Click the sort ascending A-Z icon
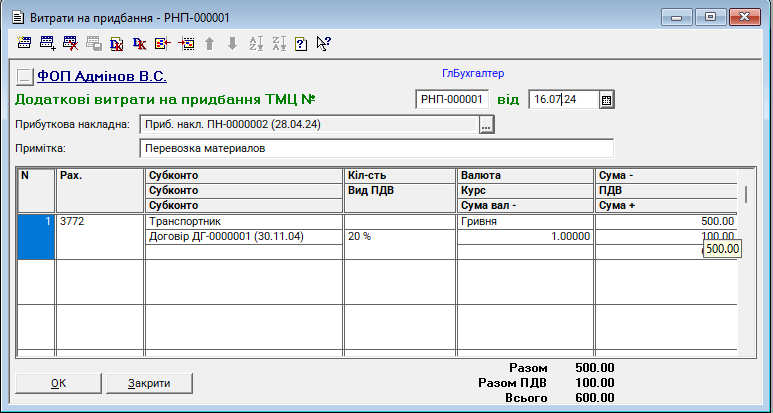The height and width of the screenshot is (413, 773). coord(254,43)
